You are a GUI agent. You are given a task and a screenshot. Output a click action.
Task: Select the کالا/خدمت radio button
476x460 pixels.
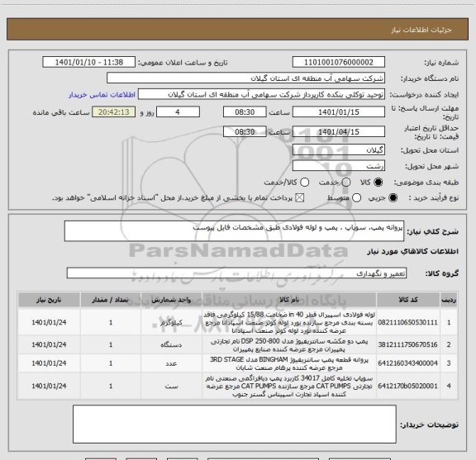click(304, 183)
